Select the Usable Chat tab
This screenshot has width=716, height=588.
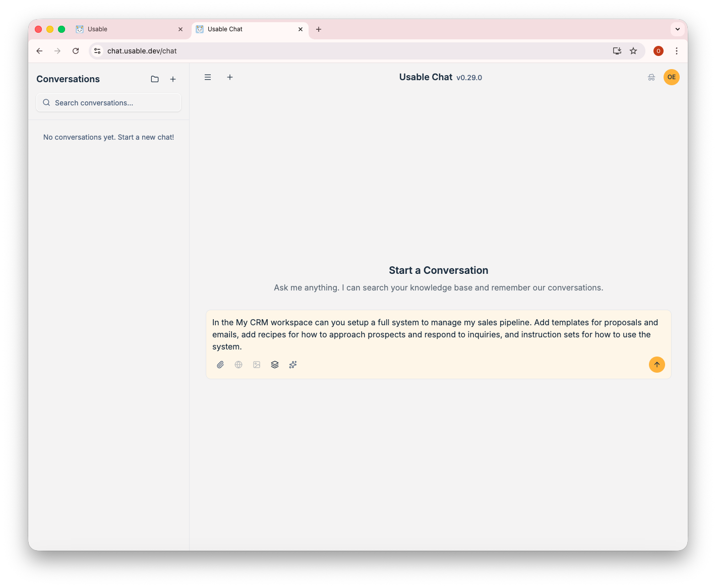(x=240, y=29)
